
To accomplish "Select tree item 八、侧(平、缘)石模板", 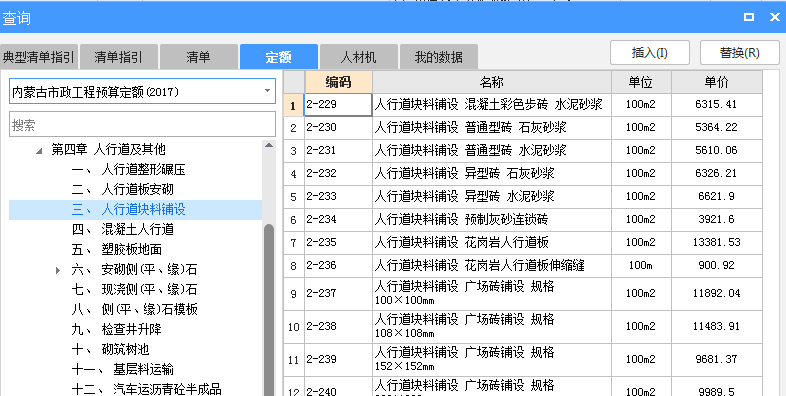I will pos(134,309).
